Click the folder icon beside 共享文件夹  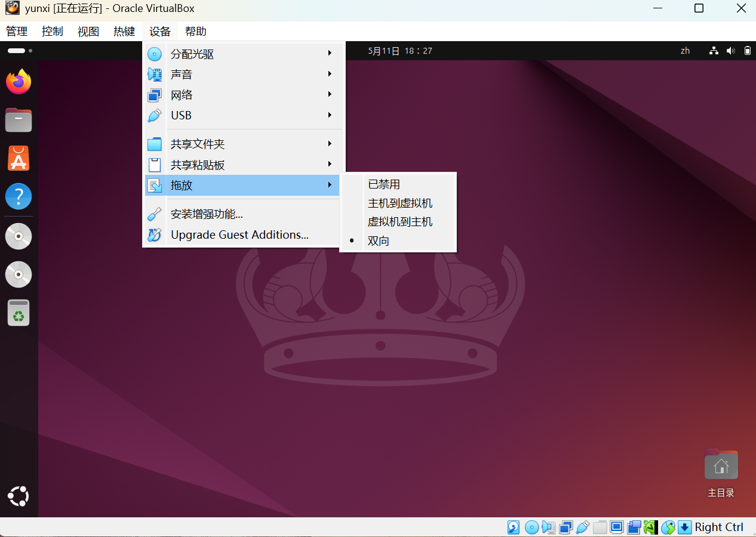[155, 144]
